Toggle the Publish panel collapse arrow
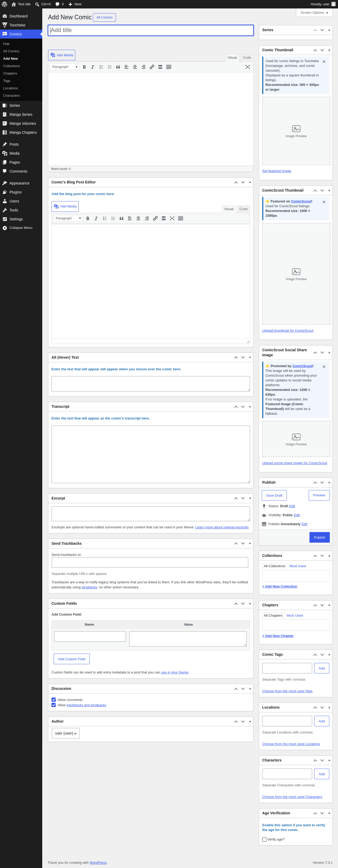 pyautogui.click(x=329, y=483)
